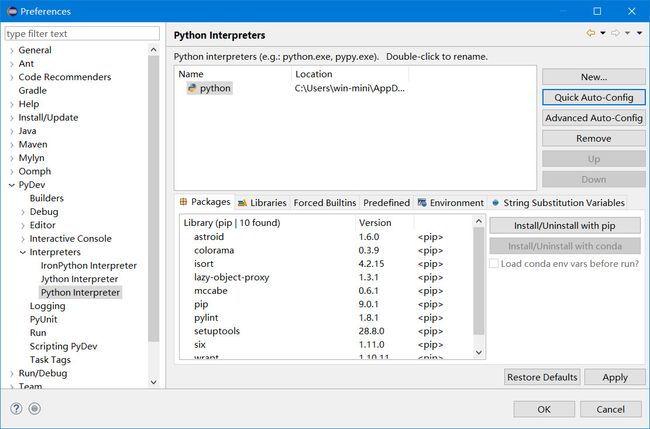Select the pylint package row

point(326,318)
